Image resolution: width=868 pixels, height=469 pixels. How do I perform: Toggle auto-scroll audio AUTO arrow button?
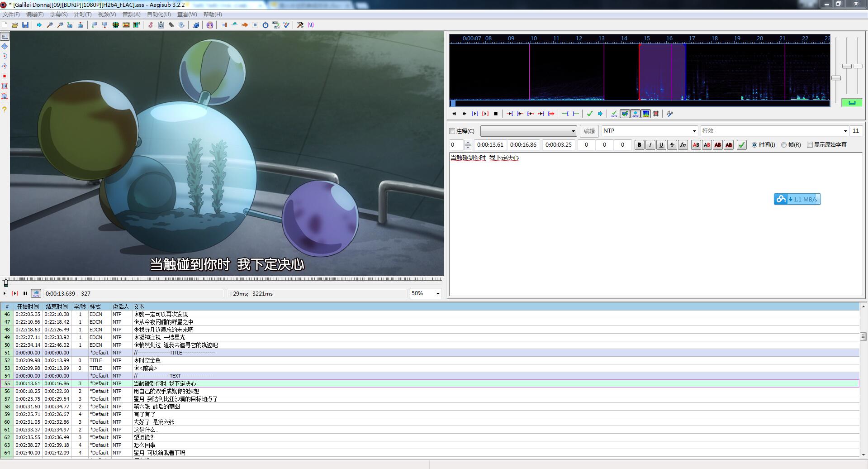pyautogui.click(x=636, y=114)
